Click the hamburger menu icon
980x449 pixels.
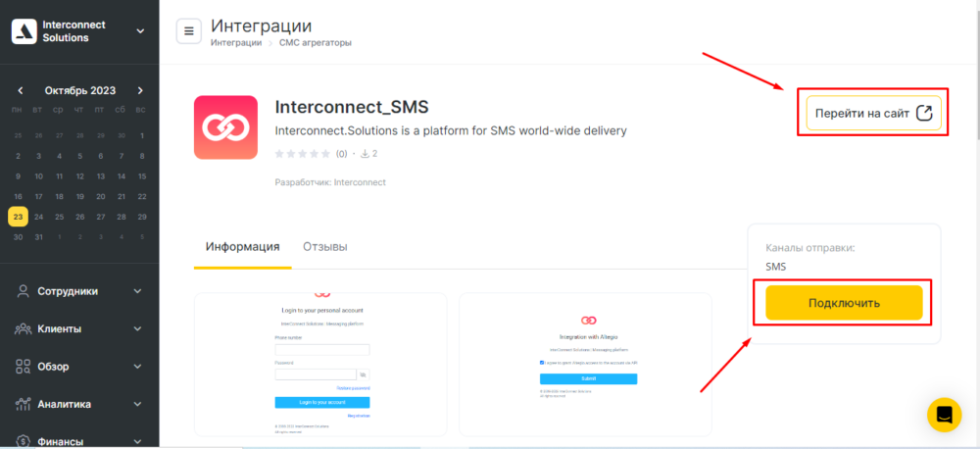(x=188, y=30)
